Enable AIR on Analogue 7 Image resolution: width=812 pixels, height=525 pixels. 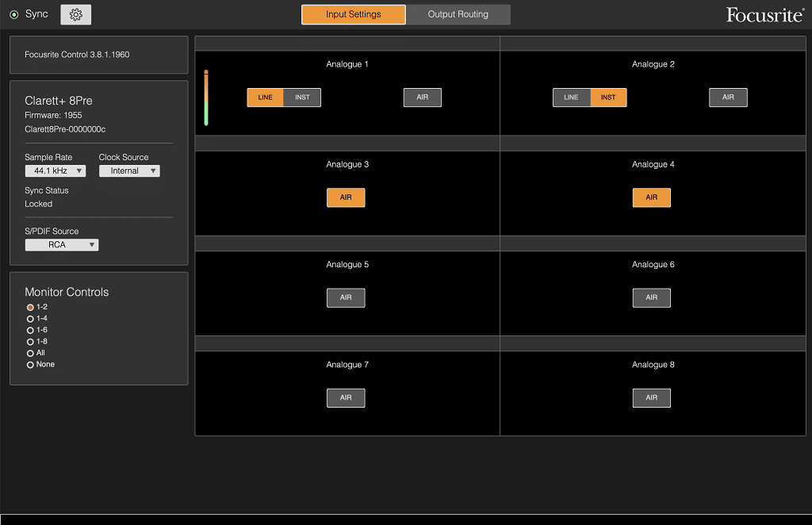pyautogui.click(x=346, y=397)
